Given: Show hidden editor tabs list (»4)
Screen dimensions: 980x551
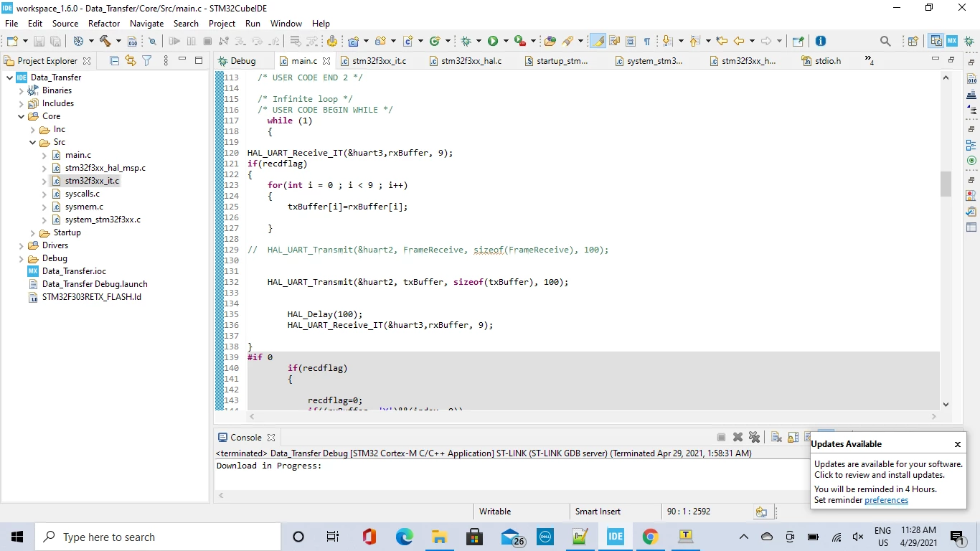Looking at the screenshot, I should (x=869, y=61).
